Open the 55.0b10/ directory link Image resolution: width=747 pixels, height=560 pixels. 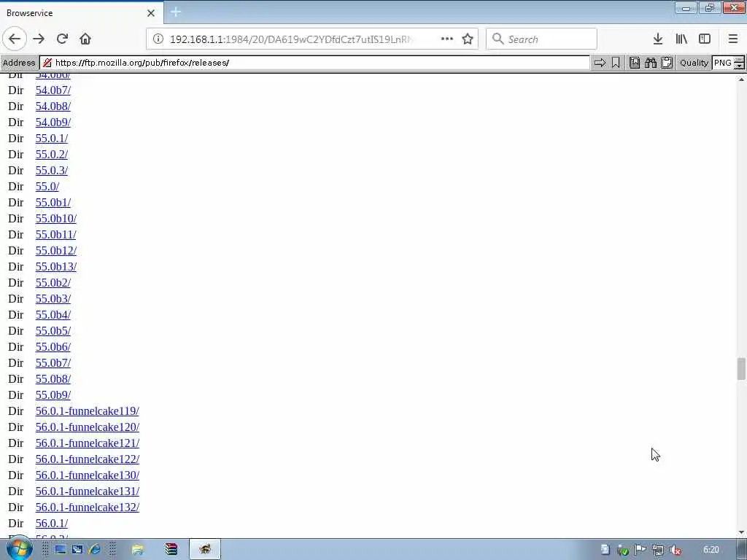55,219
